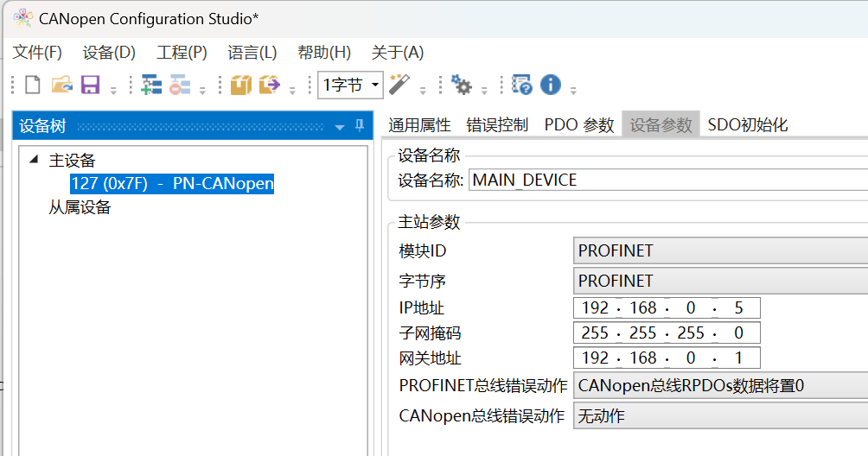Open the 设备(D) menu
The image size is (868, 456).
point(109,53)
